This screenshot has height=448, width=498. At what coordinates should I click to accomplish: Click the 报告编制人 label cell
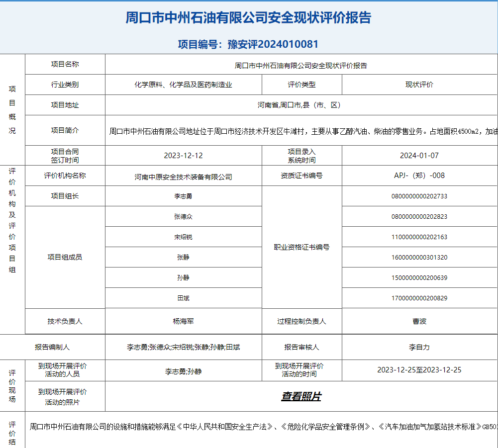[52, 347]
